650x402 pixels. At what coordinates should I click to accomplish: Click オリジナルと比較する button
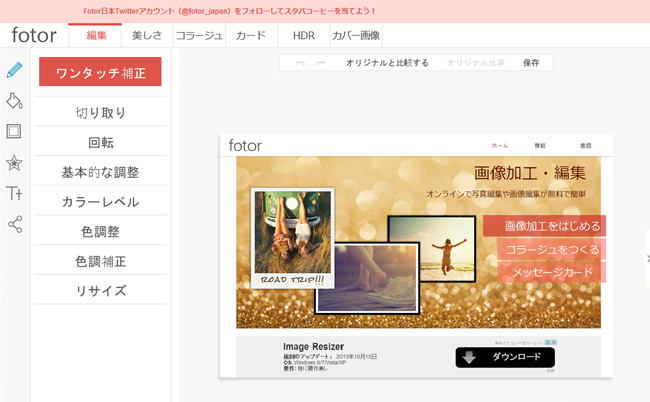tap(387, 63)
